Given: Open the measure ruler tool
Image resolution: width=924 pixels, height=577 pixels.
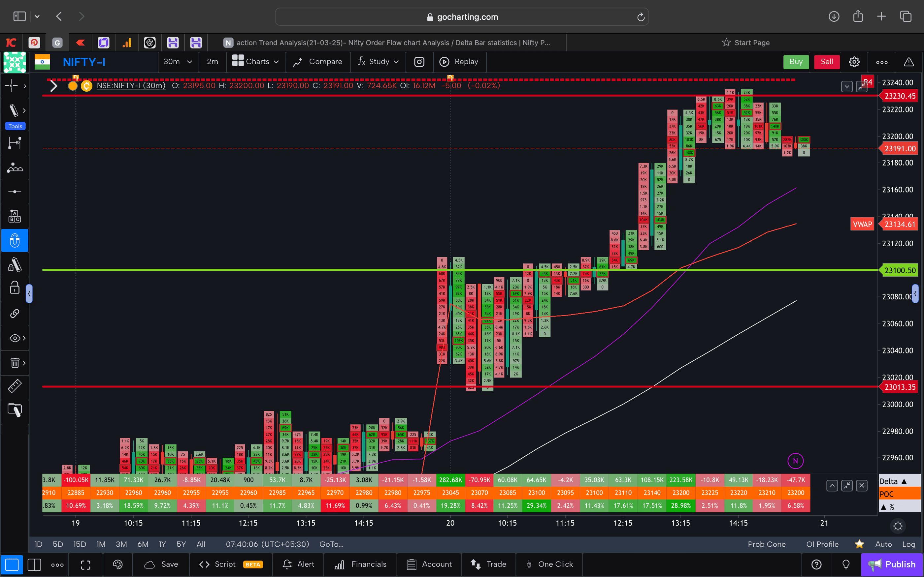Looking at the screenshot, I should pos(15,386).
